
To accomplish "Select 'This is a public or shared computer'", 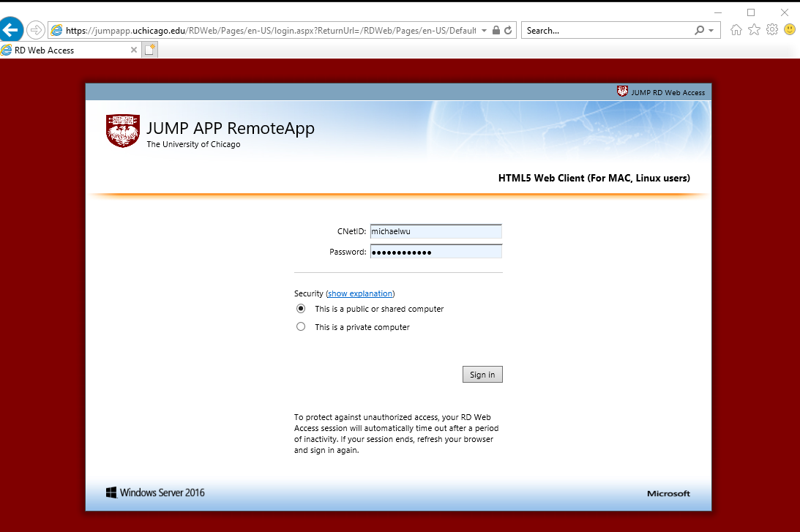I will click(x=301, y=308).
